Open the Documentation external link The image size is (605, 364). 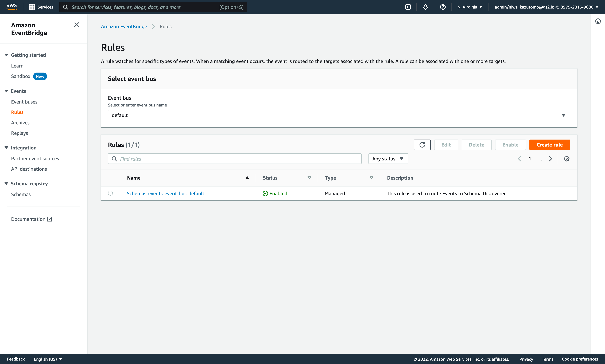pyautogui.click(x=32, y=219)
